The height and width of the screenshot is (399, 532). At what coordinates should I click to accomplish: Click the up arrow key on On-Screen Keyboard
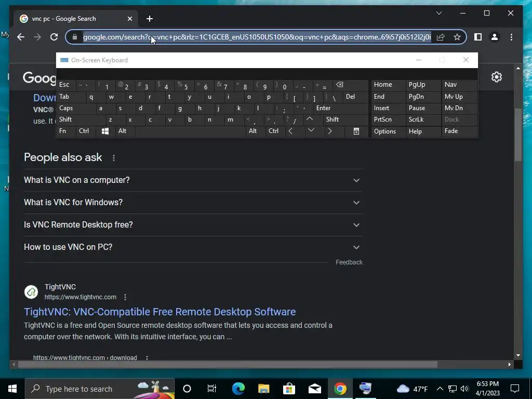(310, 119)
